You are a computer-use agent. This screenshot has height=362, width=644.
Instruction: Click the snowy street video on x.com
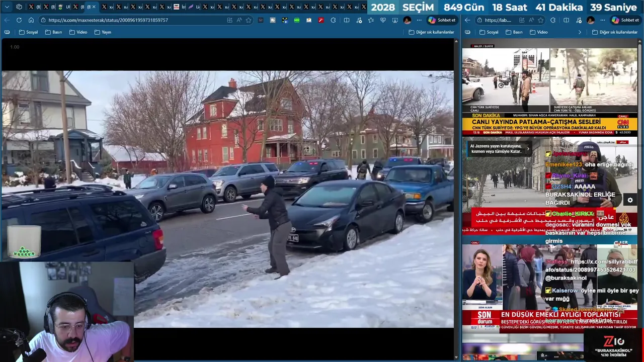click(x=227, y=199)
